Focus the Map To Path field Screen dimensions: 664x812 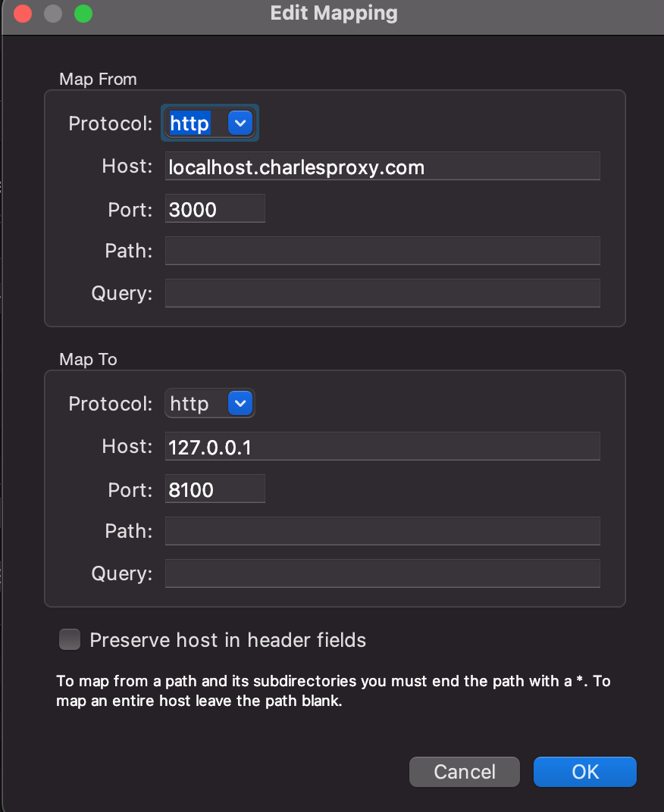click(382, 531)
